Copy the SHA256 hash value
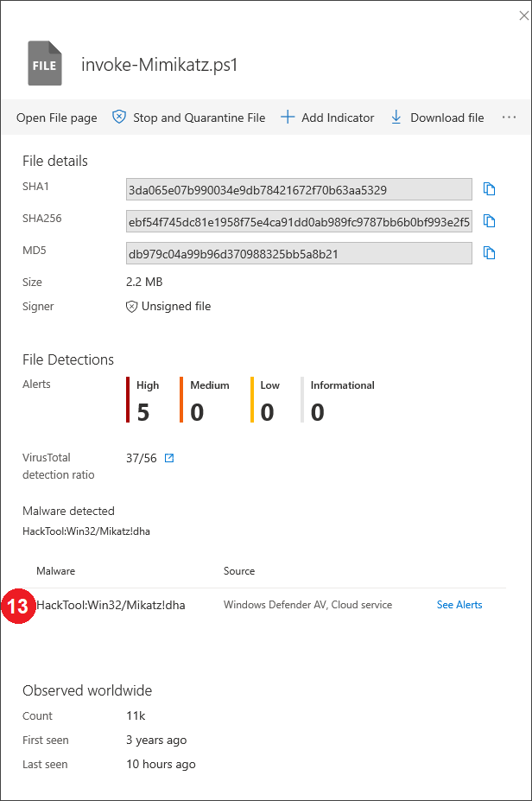This screenshot has width=532, height=801. coord(489,221)
